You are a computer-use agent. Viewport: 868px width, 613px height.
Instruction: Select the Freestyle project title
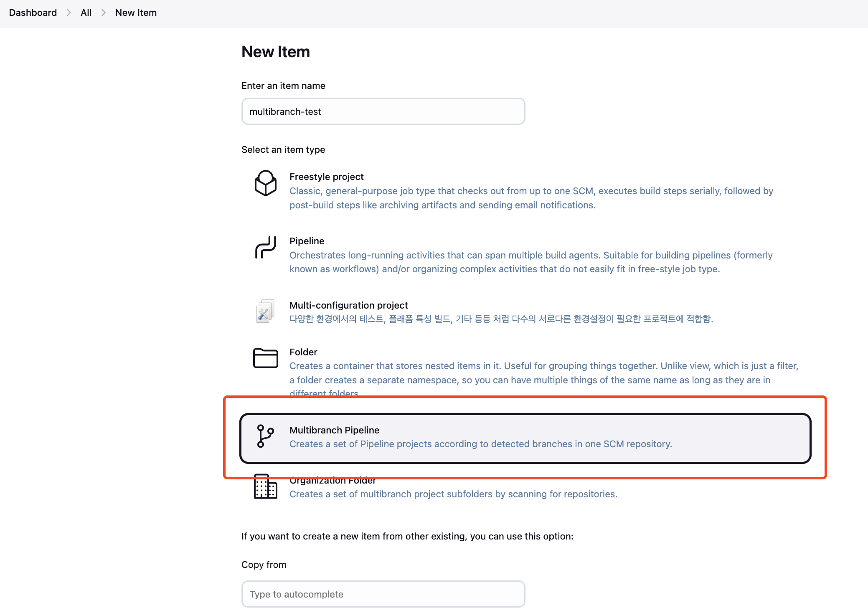tap(326, 177)
